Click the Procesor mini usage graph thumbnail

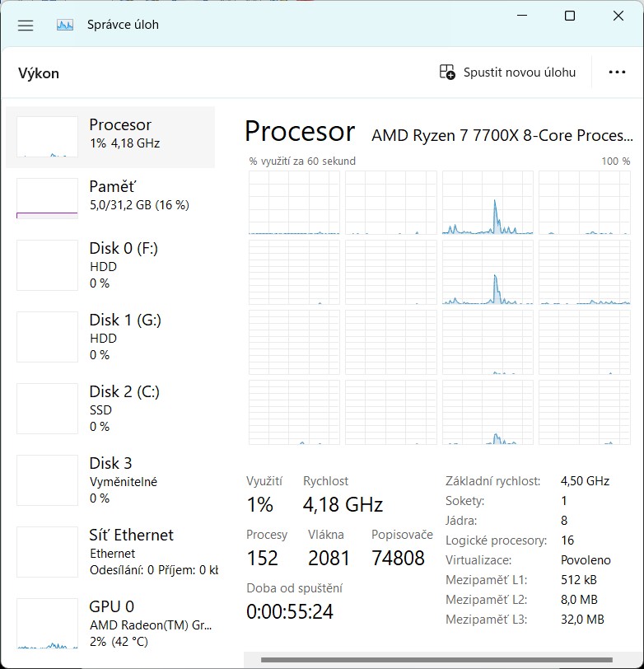[47, 137]
